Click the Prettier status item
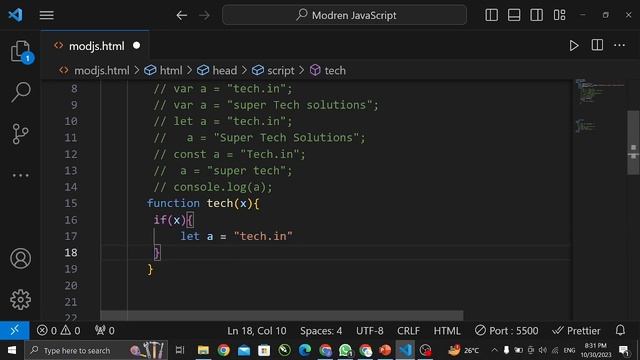 [576, 331]
